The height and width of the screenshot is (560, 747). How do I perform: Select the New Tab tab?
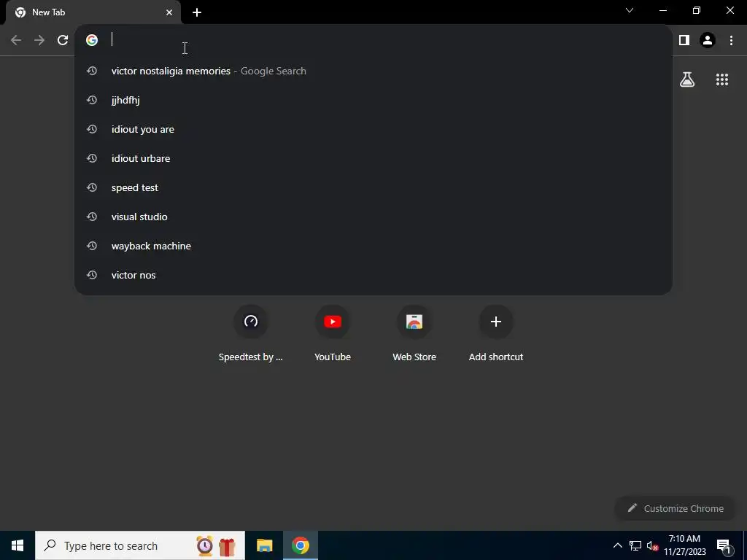[x=94, y=12]
